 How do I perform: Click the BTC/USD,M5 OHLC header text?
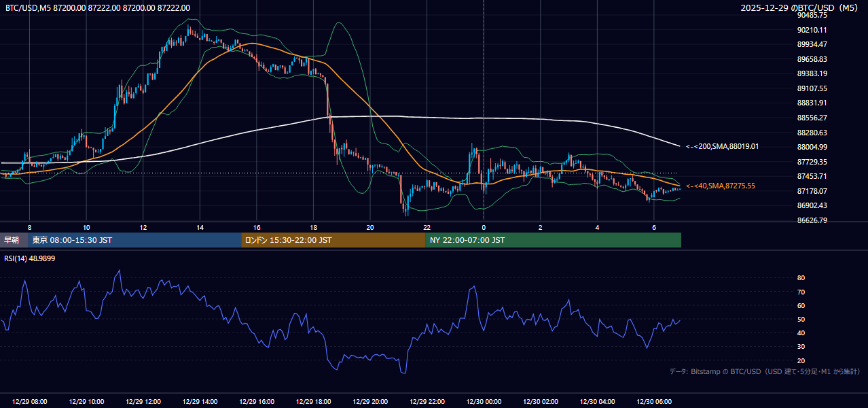98,7
